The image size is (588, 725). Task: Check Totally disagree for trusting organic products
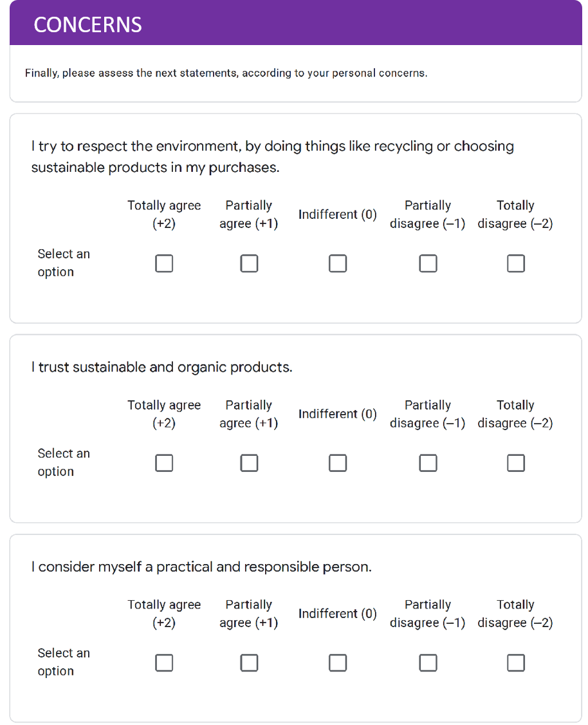pyautogui.click(x=515, y=463)
